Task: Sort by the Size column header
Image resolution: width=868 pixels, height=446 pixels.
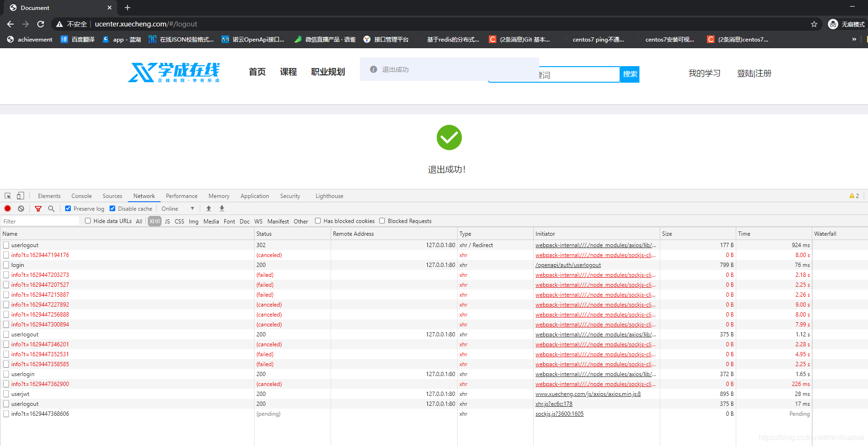Action: [x=698, y=233]
